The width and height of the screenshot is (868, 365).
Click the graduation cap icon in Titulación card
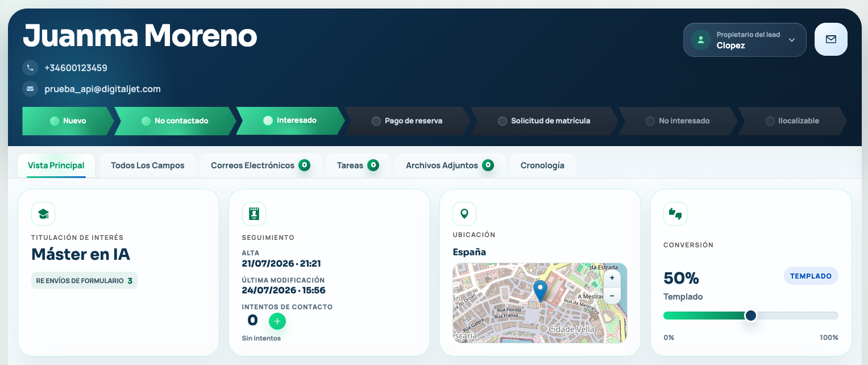[43, 214]
